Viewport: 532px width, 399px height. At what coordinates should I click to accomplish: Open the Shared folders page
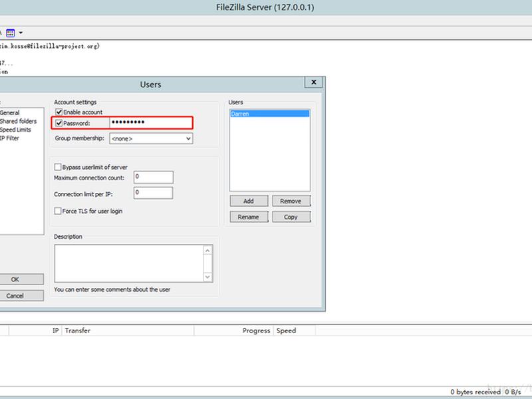tap(19, 121)
